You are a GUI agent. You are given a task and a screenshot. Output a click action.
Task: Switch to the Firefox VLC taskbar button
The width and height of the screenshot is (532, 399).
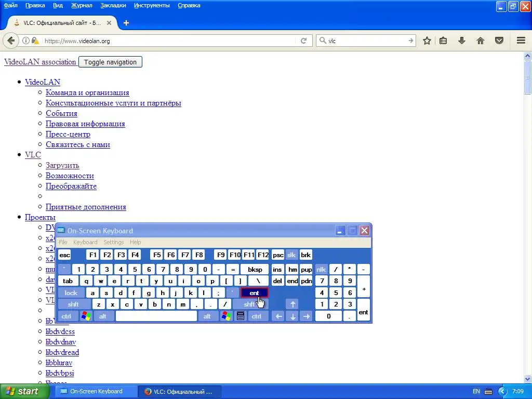[x=180, y=391]
